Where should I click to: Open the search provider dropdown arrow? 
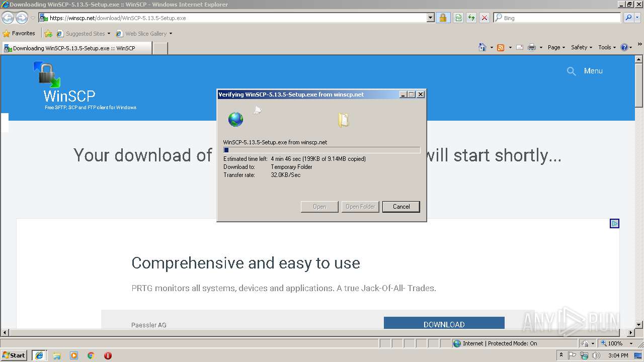638,18
